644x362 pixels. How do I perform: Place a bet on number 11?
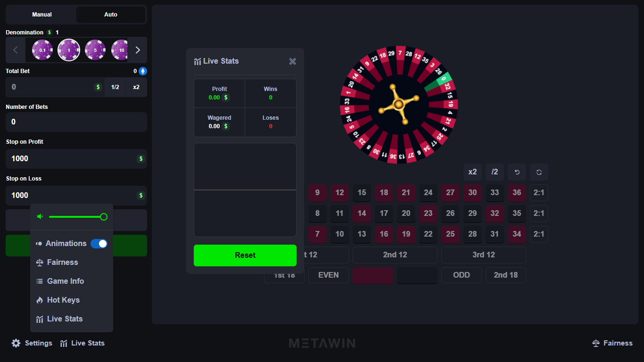click(x=339, y=214)
